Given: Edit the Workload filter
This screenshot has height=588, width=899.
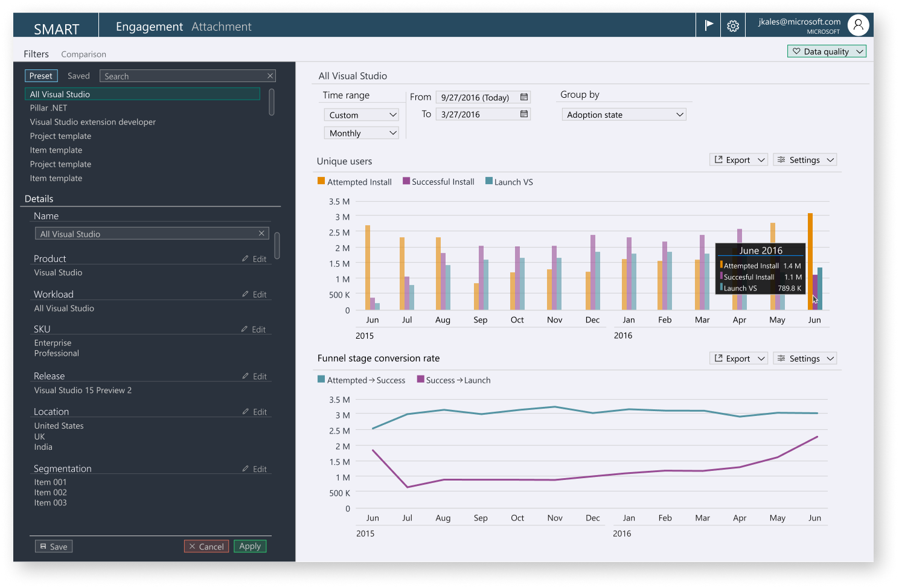Looking at the screenshot, I should pyautogui.click(x=255, y=295).
